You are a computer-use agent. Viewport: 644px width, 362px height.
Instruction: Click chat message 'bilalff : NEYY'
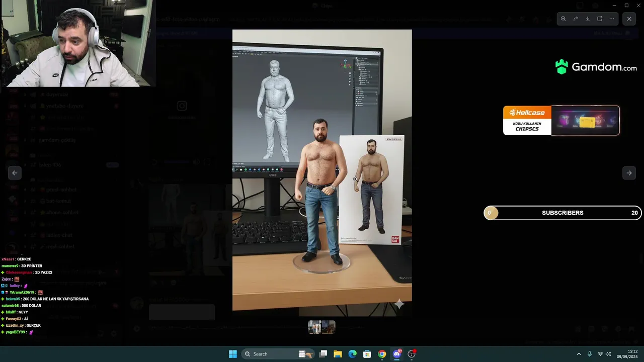coord(15,312)
